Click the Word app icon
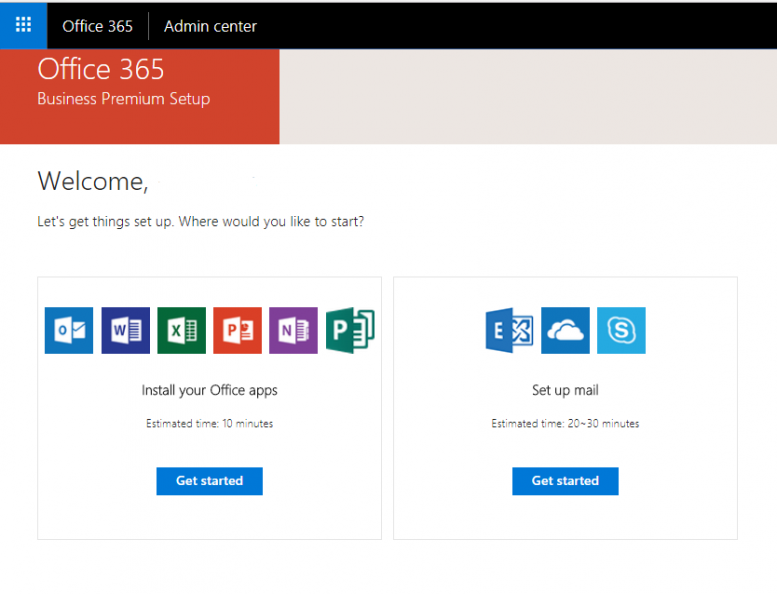 click(x=125, y=330)
